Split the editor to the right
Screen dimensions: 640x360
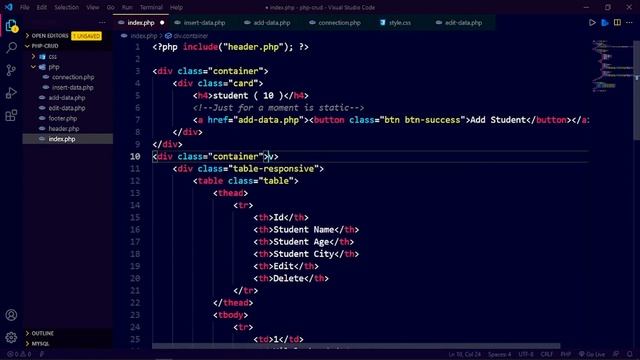click(x=617, y=23)
